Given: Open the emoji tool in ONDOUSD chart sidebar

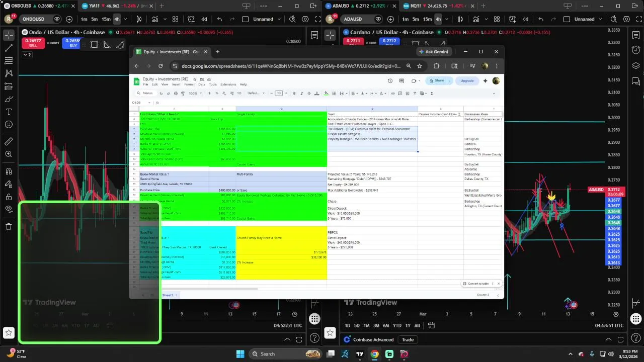Looking at the screenshot, I should tap(9, 125).
